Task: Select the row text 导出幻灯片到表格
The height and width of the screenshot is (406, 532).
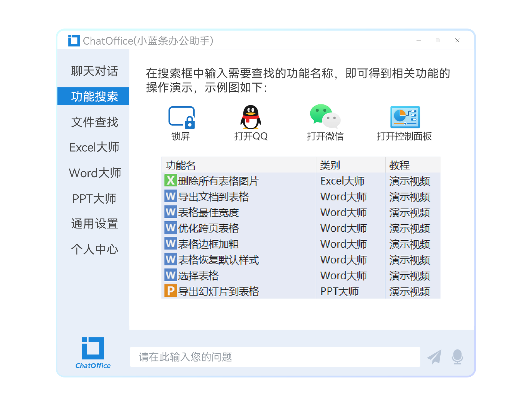Action: (219, 292)
